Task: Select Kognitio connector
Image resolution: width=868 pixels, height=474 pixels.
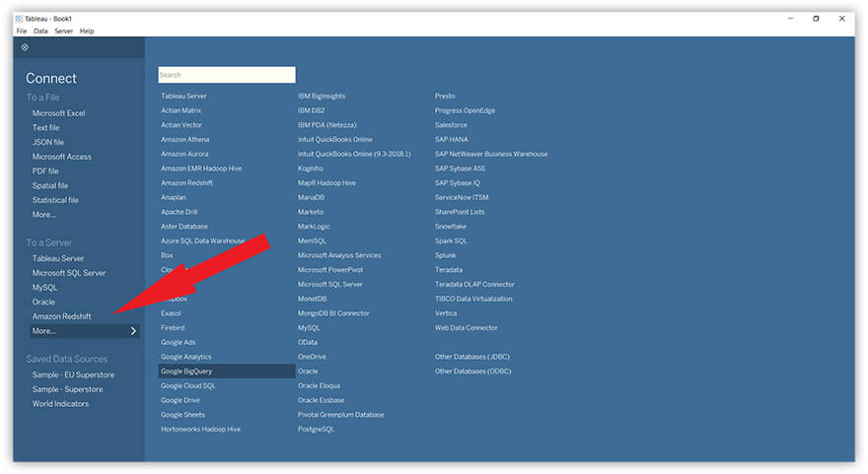Action: [311, 169]
